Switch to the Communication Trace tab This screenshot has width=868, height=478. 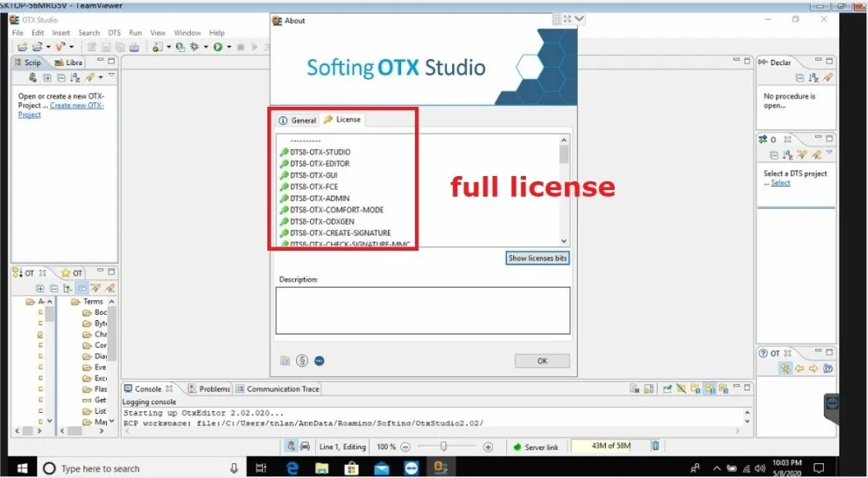click(x=278, y=389)
